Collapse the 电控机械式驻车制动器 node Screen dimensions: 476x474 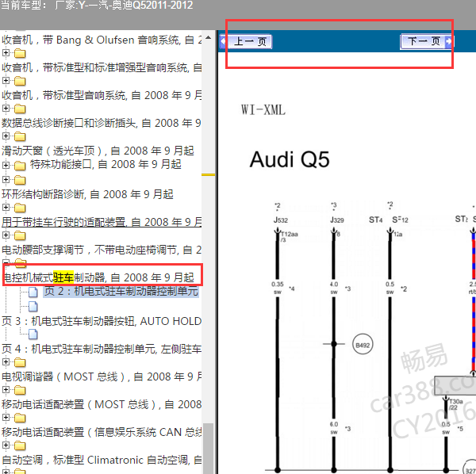coord(6,262)
